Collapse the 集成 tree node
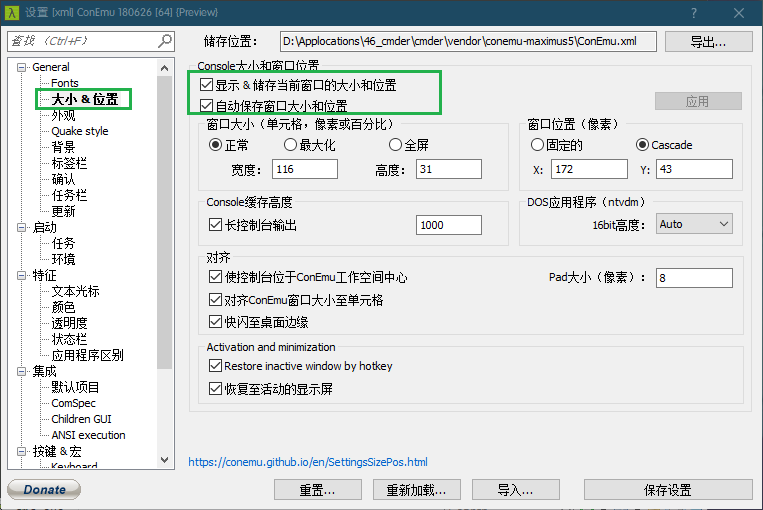Image resolution: width=763 pixels, height=510 pixels. (x=21, y=371)
